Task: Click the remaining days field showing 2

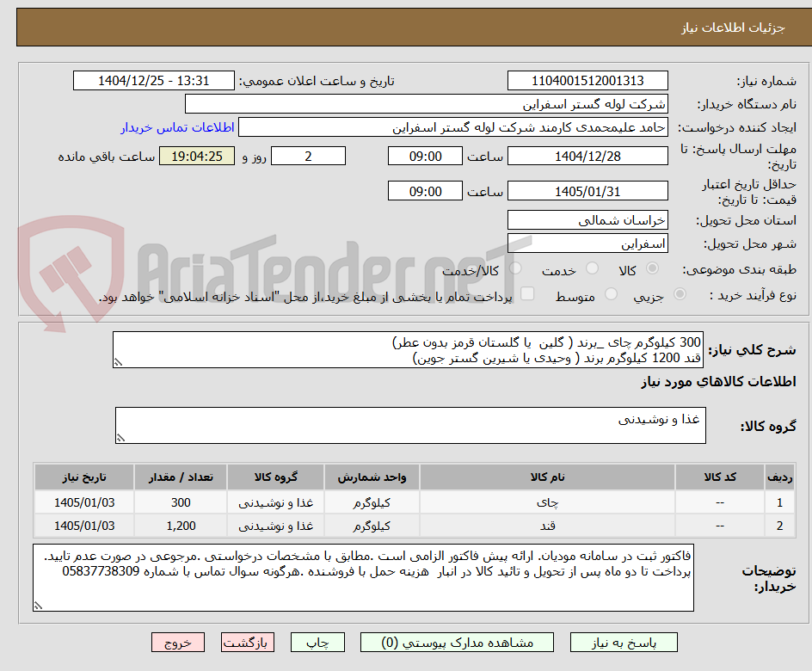Action: click(x=308, y=156)
